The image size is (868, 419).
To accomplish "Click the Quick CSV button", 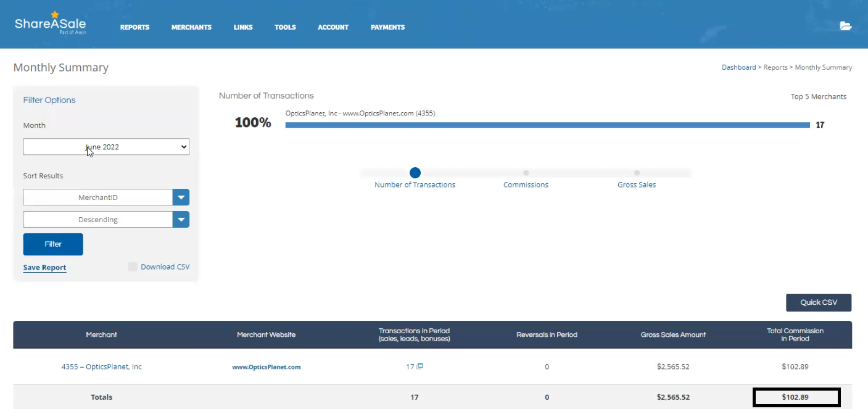I will click(819, 302).
